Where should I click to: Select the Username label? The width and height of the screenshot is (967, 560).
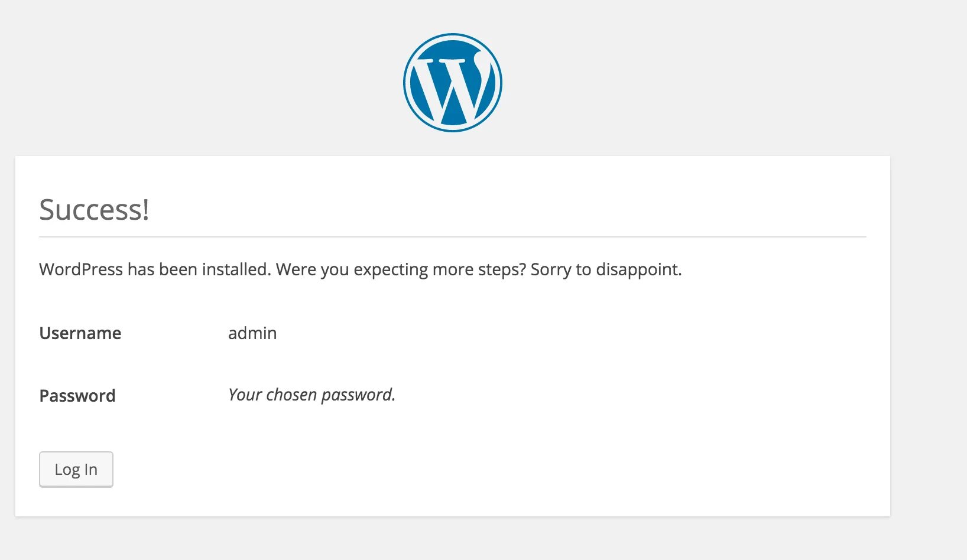click(80, 333)
